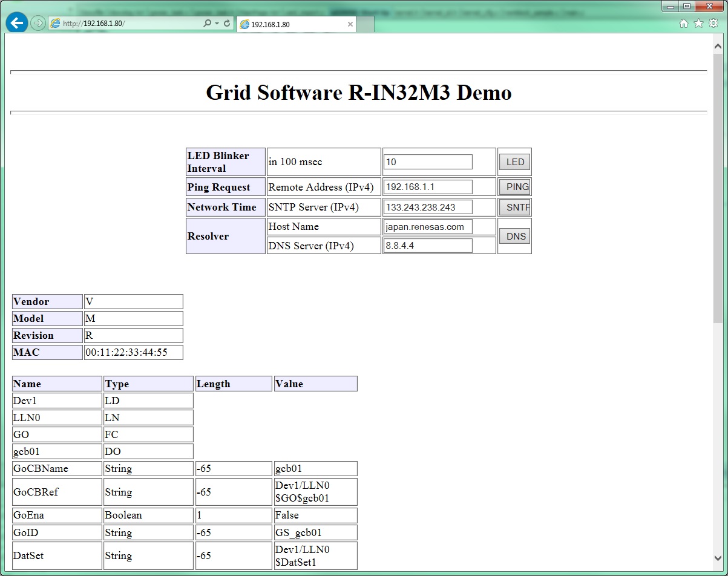Click the page icon in the address bar
The width and height of the screenshot is (728, 576).
point(56,24)
